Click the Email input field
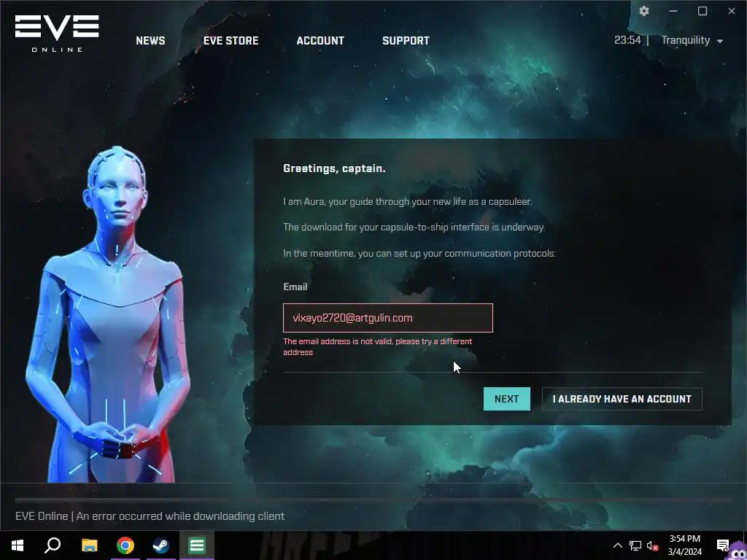 (x=388, y=318)
